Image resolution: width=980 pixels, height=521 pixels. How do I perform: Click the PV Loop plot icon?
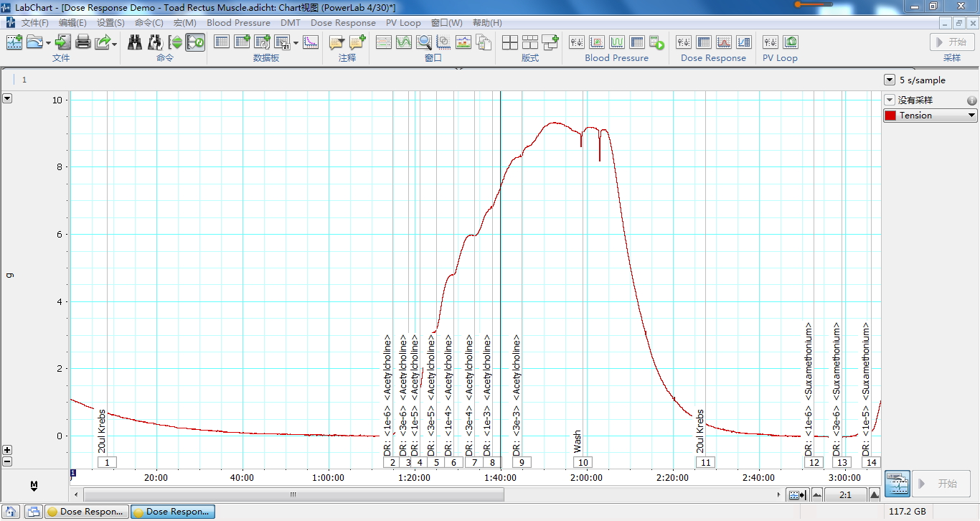tap(791, 42)
